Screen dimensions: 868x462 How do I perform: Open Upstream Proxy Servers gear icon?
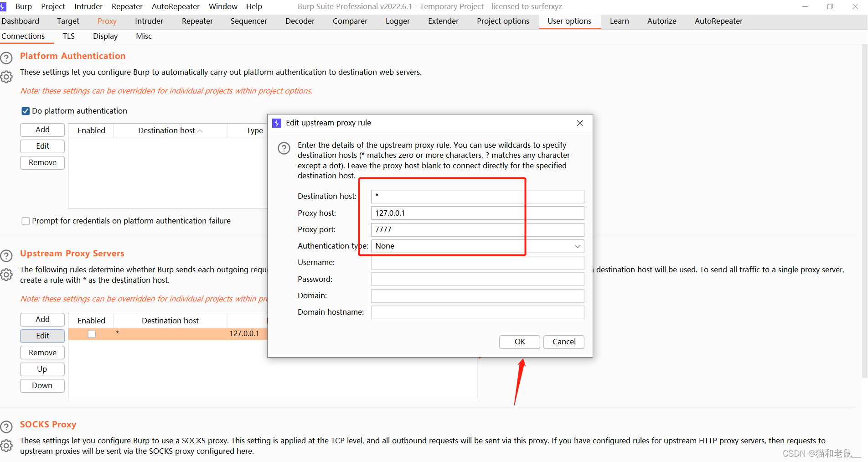(x=6, y=275)
